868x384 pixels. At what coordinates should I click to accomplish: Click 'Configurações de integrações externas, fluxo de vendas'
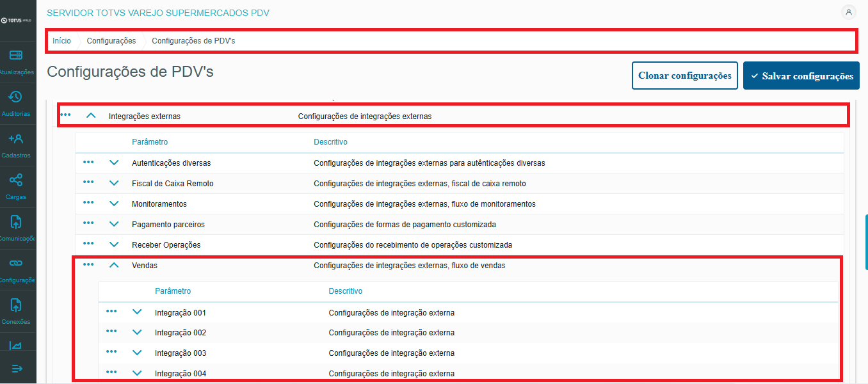tap(409, 266)
